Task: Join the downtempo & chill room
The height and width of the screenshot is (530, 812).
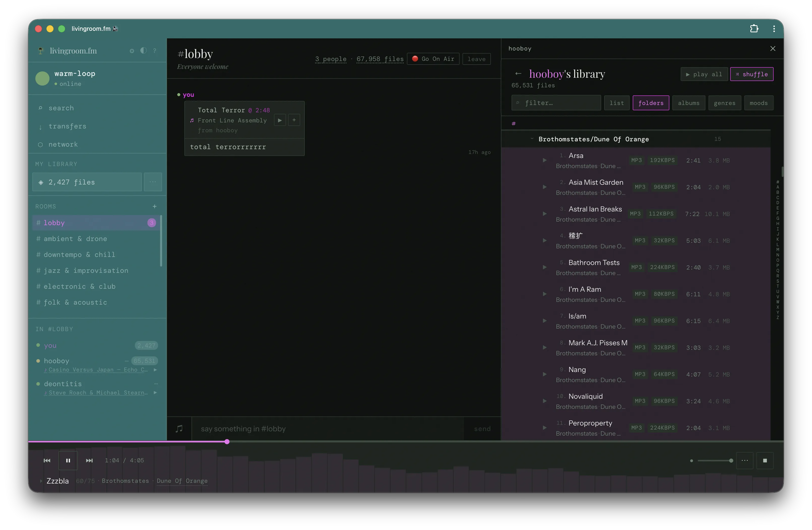Action: coord(96,254)
